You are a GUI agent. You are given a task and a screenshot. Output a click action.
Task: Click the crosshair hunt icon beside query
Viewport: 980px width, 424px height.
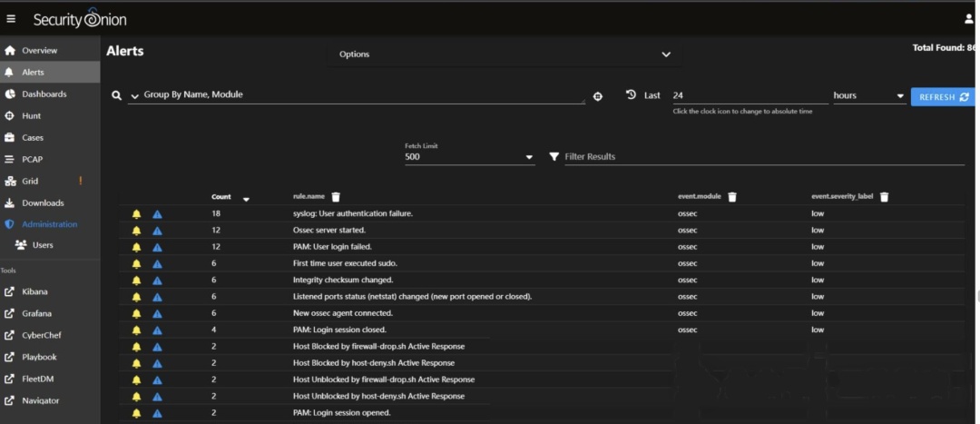(x=597, y=96)
